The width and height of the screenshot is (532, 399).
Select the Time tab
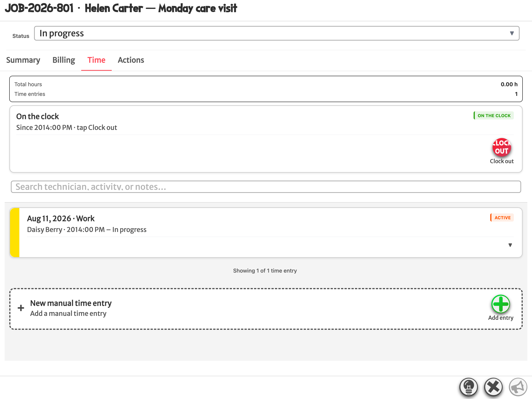click(x=96, y=60)
